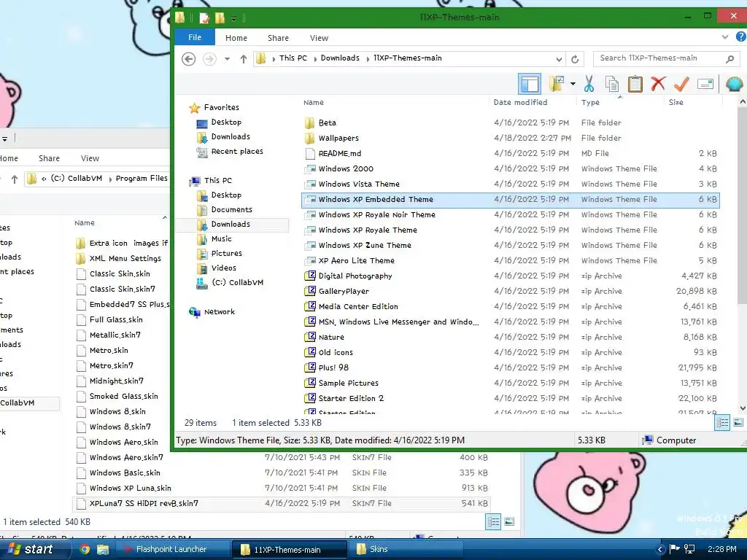Open (C:) CollabVM drive in navigation pane
747x560 pixels.
pos(237,282)
